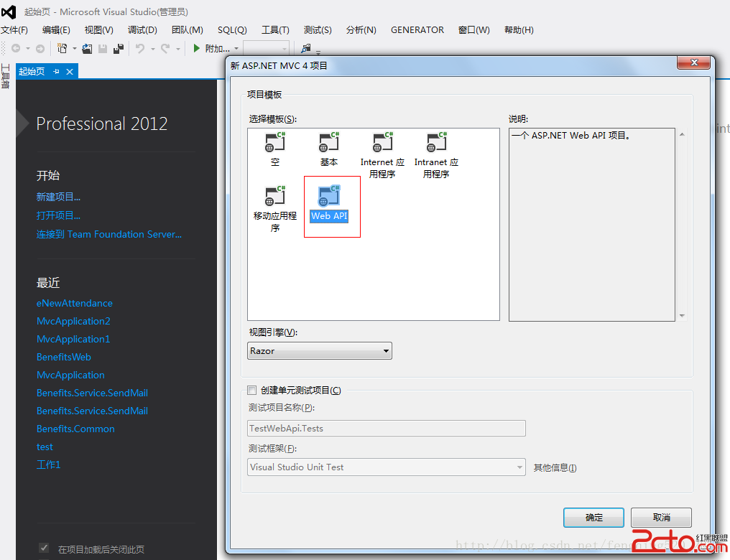Expand the Visual Studio Unit Test dropdown

pyautogui.click(x=519, y=467)
